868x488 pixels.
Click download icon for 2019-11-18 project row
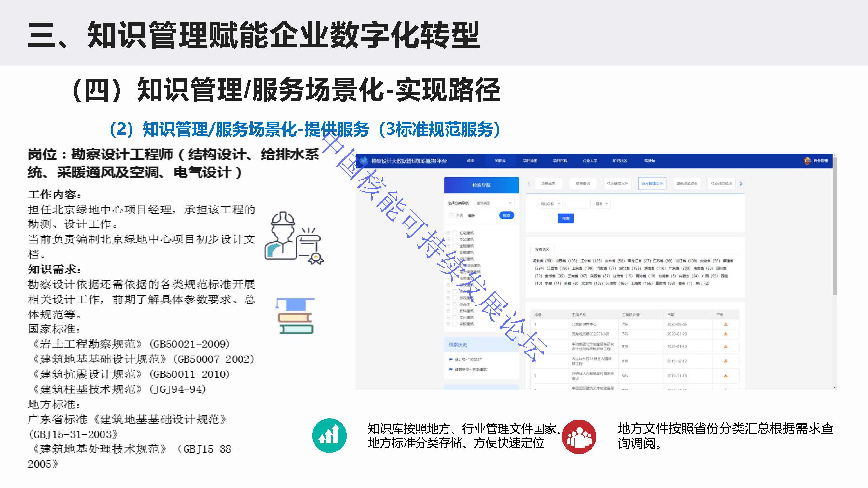726,376
